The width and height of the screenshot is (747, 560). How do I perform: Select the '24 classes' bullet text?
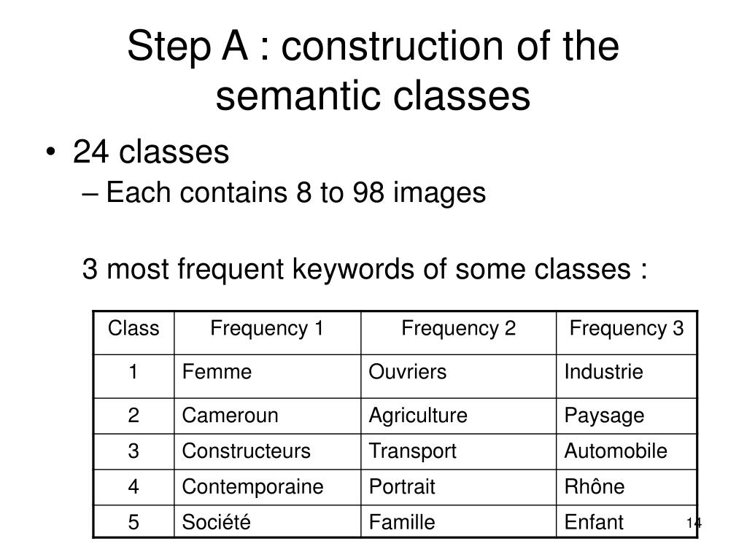tap(151, 152)
